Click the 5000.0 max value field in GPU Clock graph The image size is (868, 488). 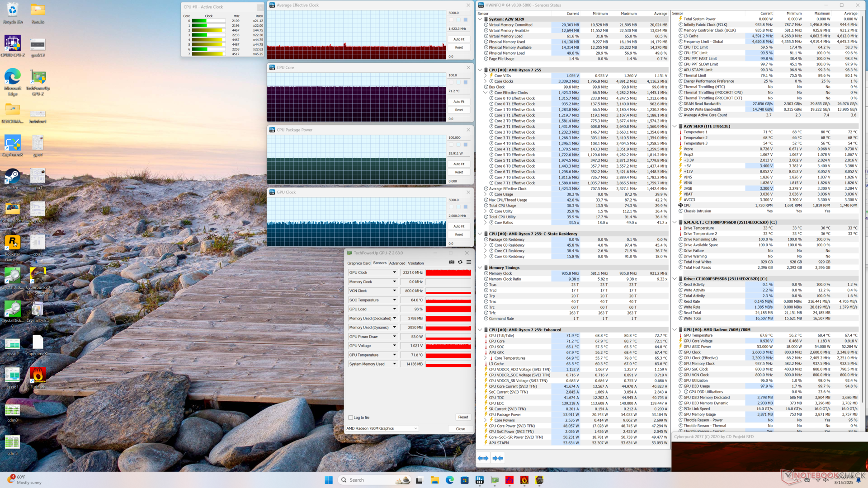pos(459,200)
